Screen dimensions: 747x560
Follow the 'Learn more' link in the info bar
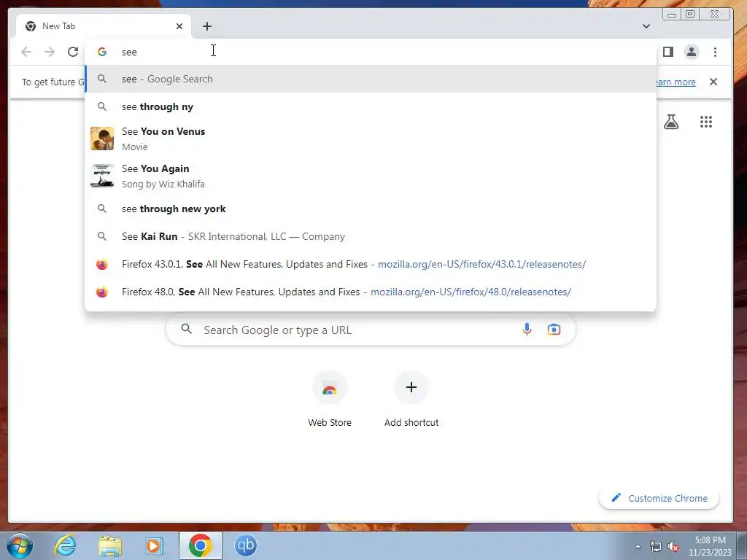(676, 82)
